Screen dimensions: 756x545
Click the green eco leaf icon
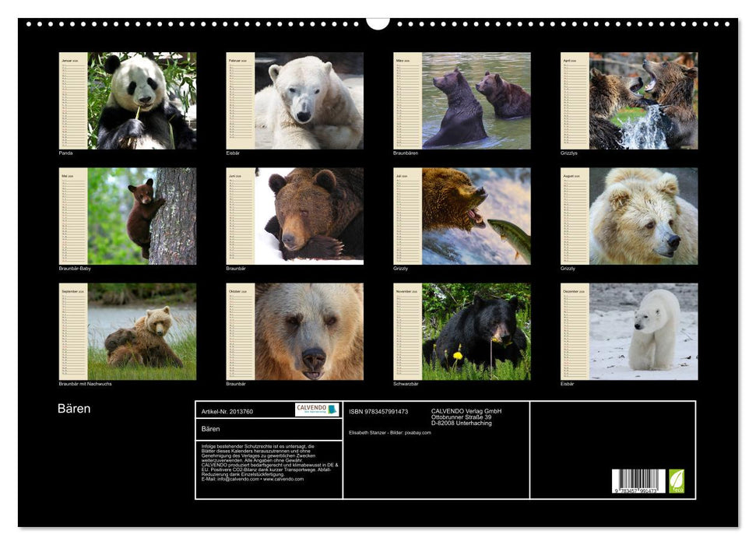677,480
